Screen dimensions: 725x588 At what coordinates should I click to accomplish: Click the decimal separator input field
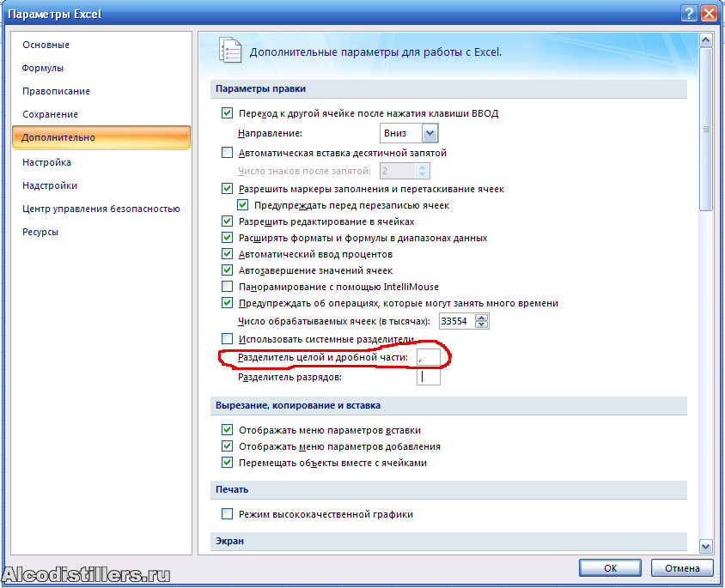pos(429,356)
